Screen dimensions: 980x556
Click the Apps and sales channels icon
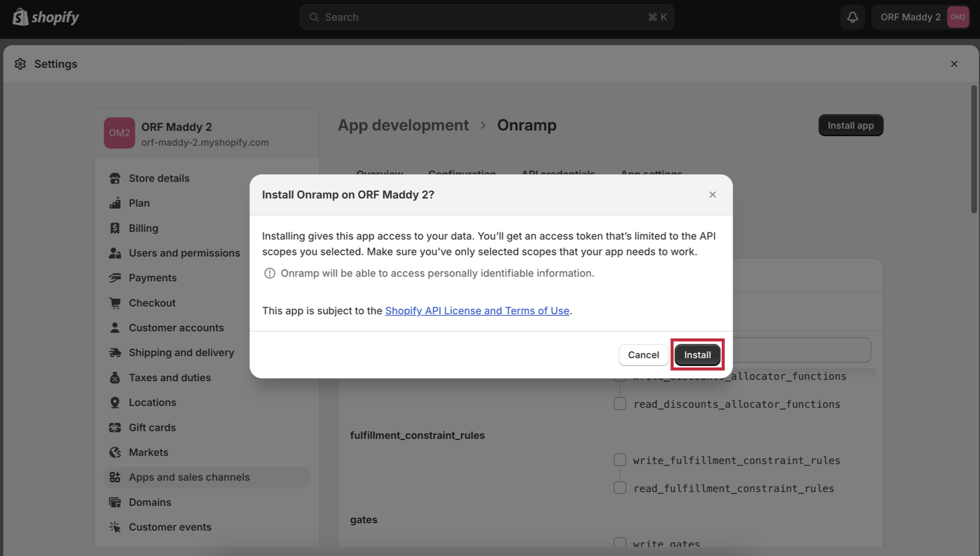(115, 478)
